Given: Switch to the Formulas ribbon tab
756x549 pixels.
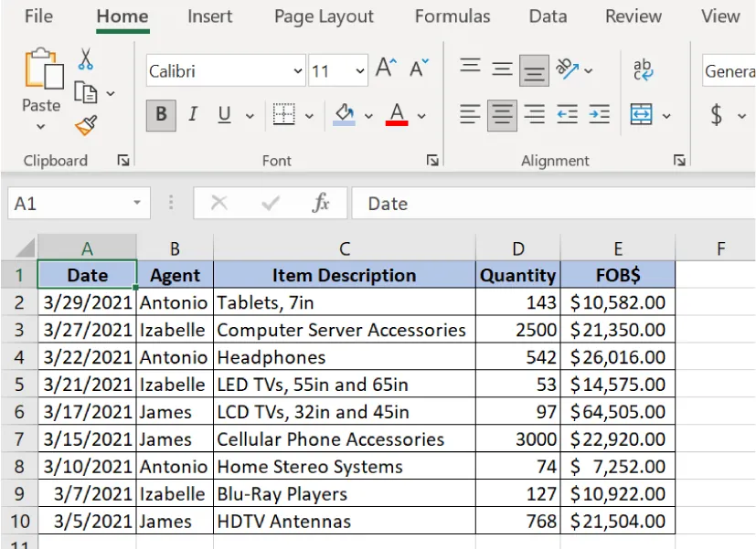Looking at the screenshot, I should click(x=453, y=16).
